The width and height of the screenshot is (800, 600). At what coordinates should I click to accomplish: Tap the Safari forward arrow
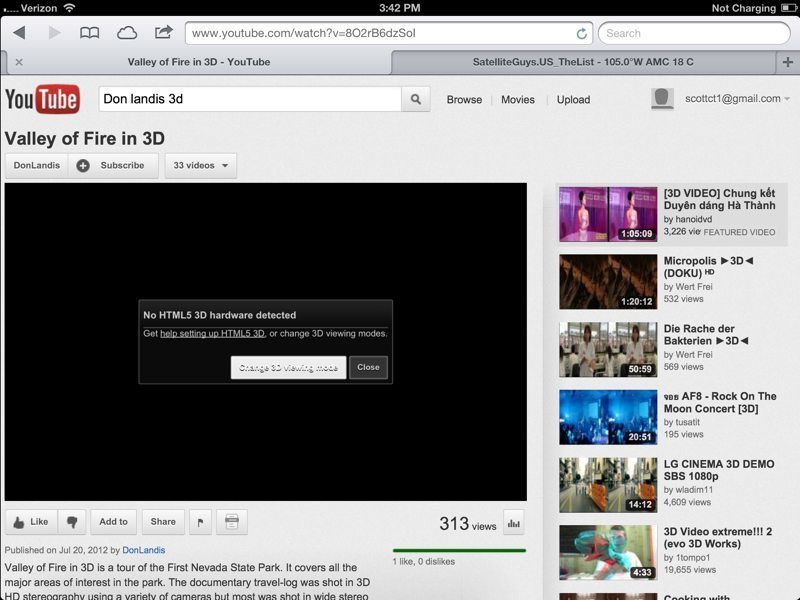[54, 33]
